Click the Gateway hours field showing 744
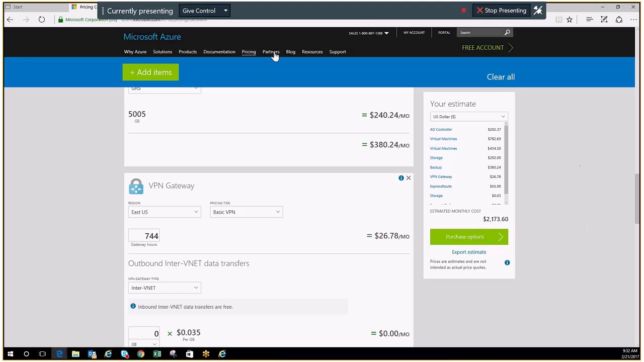Image resolution: width=644 pixels, height=362 pixels. click(144, 236)
